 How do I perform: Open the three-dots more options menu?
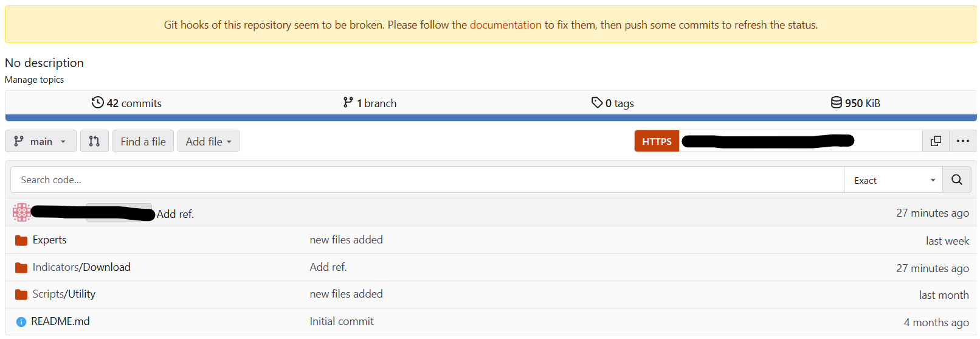[x=962, y=141]
